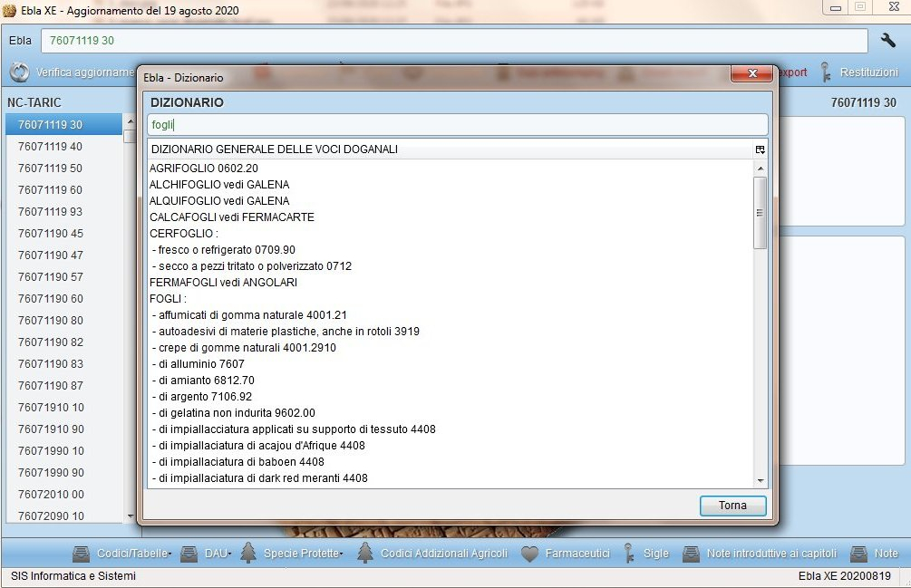Close the Ebla - Dizionario dialog
The height and width of the screenshot is (588, 911).
point(751,73)
